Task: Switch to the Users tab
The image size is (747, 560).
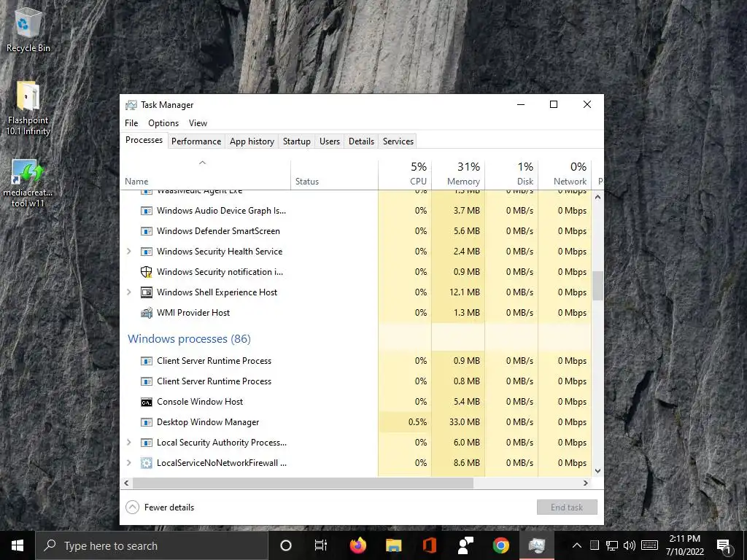Action: (x=330, y=141)
